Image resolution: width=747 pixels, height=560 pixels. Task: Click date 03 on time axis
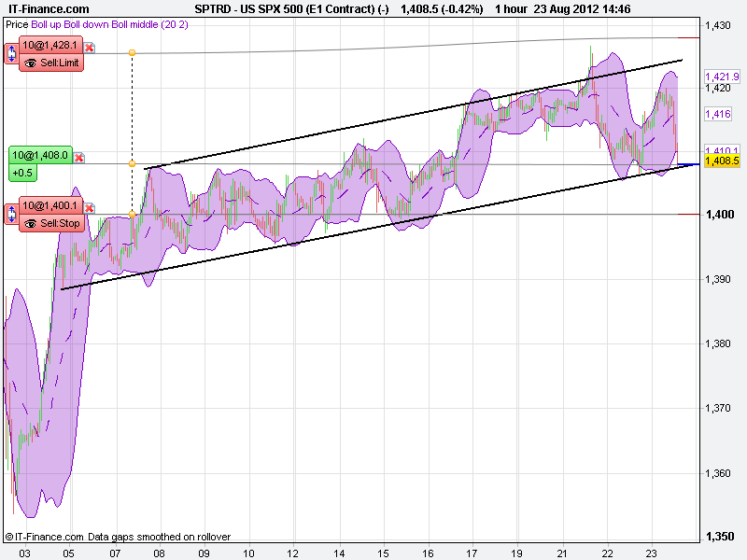click(24, 553)
